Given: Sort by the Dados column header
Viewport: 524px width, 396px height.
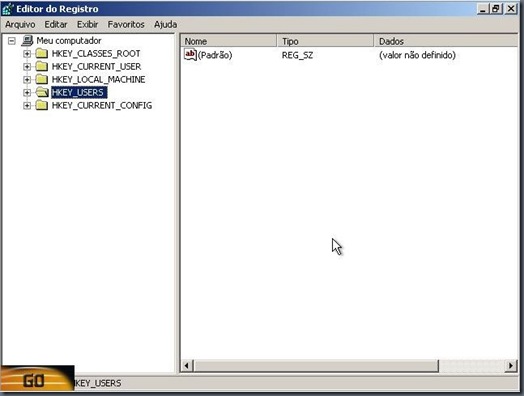Looking at the screenshot, I should (446, 41).
